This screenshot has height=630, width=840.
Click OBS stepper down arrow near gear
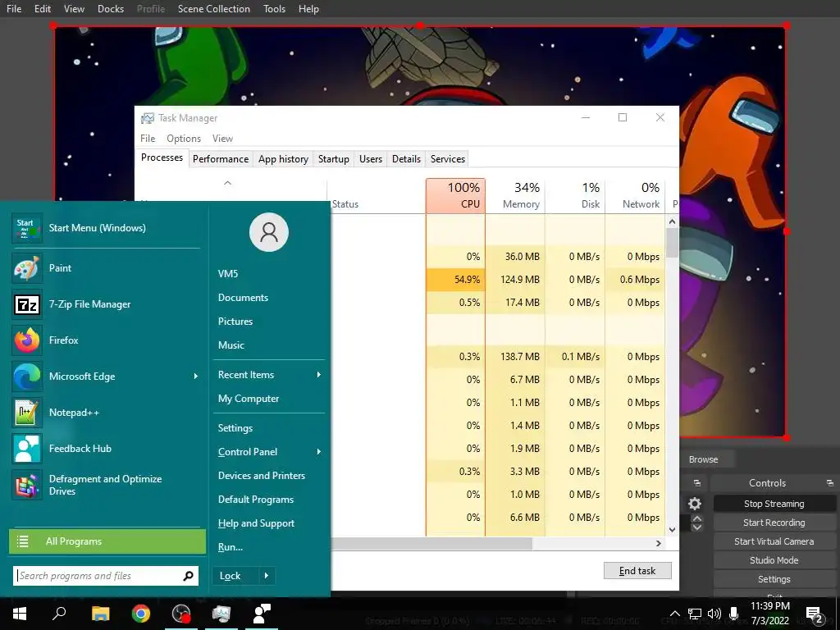696,527
